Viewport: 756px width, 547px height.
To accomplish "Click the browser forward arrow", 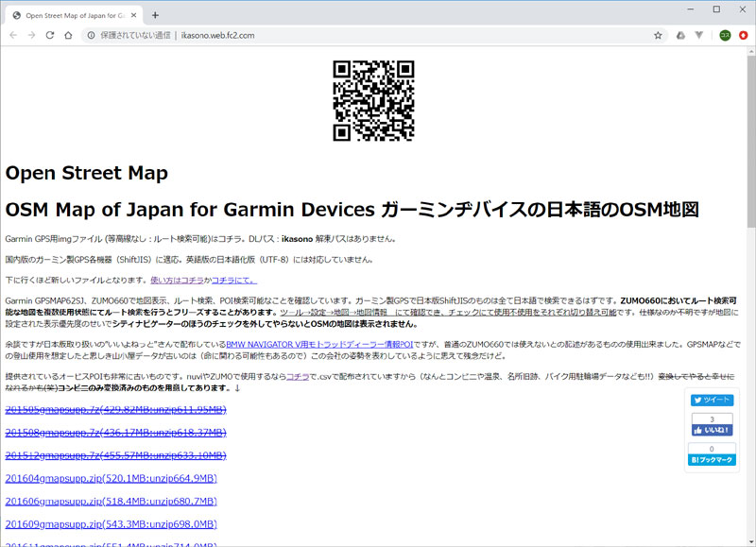I will click(x=32, y=35).
